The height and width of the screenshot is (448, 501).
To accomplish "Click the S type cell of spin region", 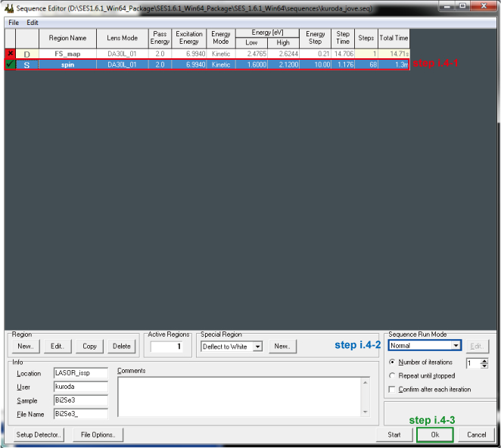I will 27,65.
